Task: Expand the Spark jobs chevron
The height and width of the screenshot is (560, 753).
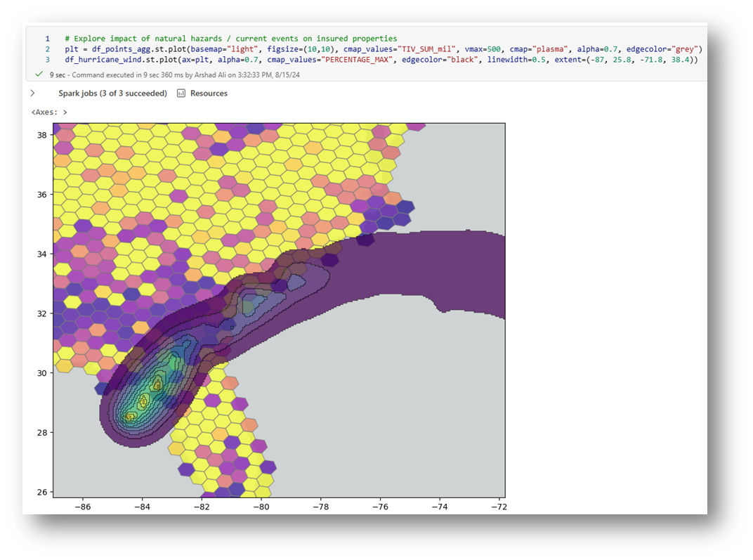Action: pyautogui.click(x=33, y=93)
